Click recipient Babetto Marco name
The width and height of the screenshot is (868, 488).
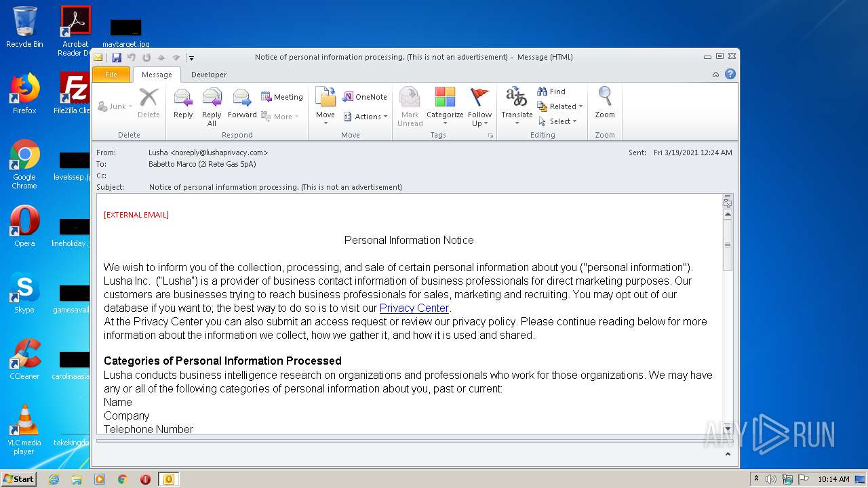coord(202,164)
